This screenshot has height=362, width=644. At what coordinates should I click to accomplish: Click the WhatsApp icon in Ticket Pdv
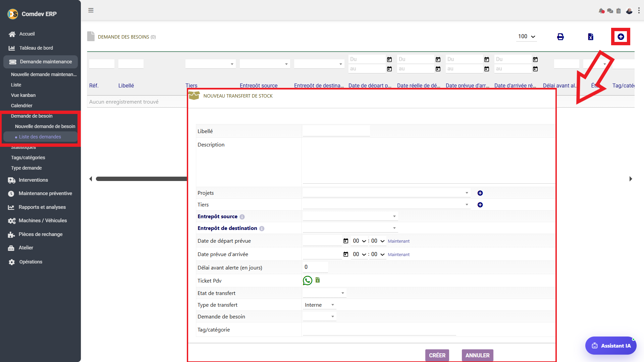[x=308, y=281]
